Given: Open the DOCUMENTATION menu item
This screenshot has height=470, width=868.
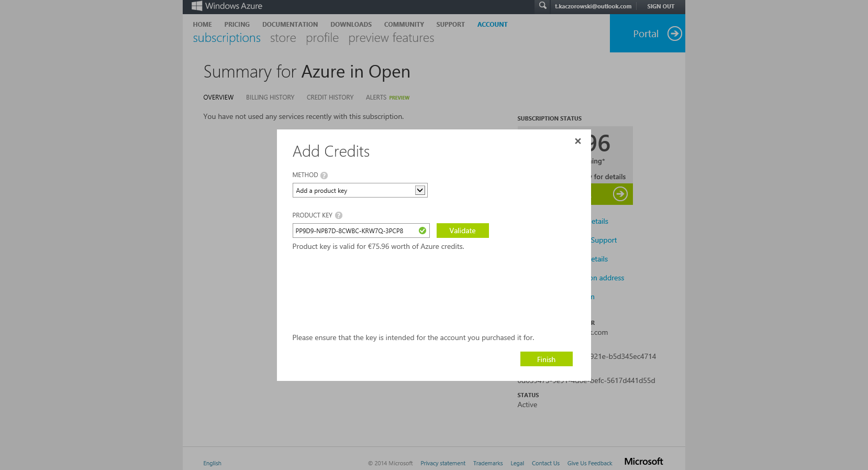Looking at the screenshot, I should pyautogui.click(x=290, y=25).
